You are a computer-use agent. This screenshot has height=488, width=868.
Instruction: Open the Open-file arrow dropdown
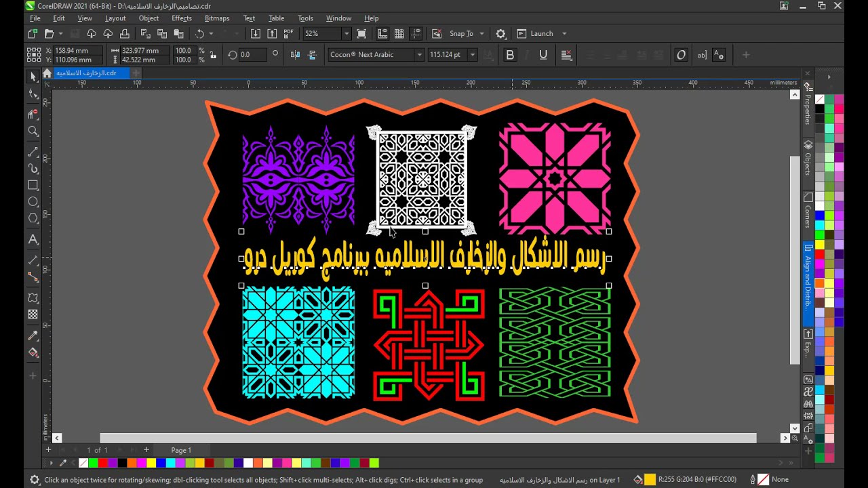(60, 33)
